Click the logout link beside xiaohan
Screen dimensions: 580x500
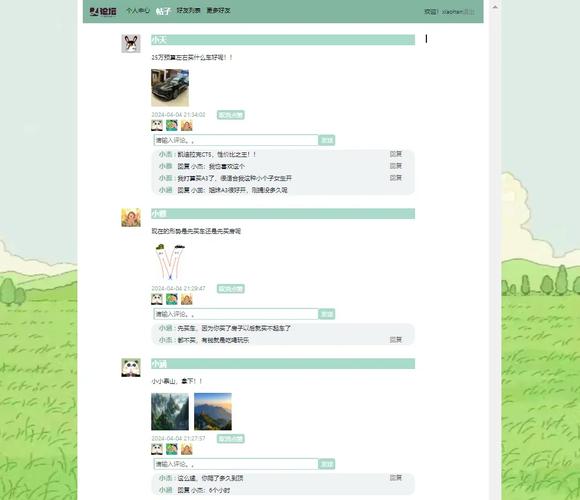point(469,12)
